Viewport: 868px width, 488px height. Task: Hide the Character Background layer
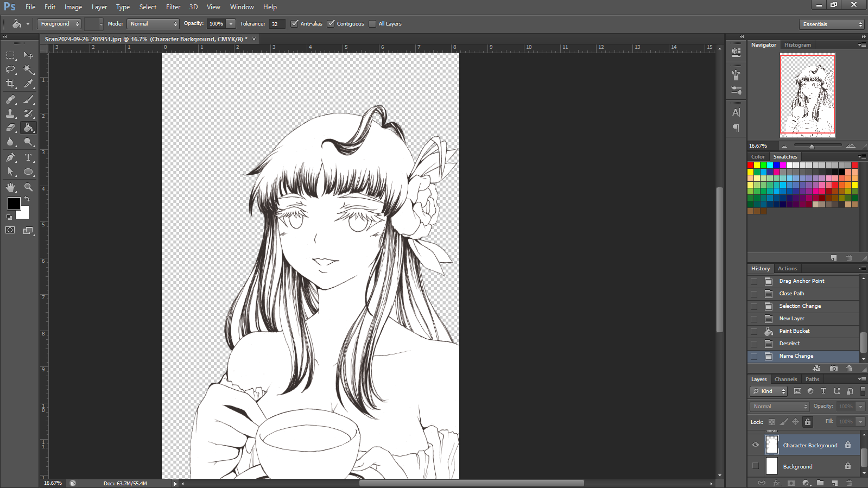755,445
